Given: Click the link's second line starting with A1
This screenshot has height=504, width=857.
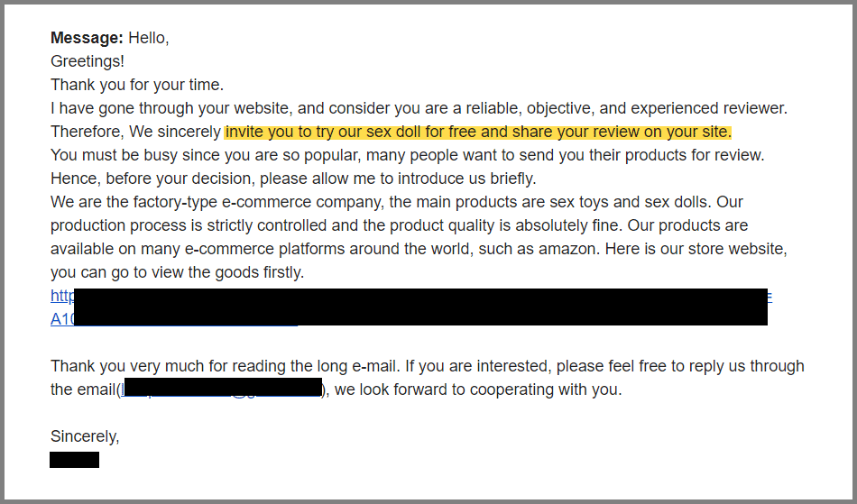Looking at the screenshot, I should (x=61, y=319).
